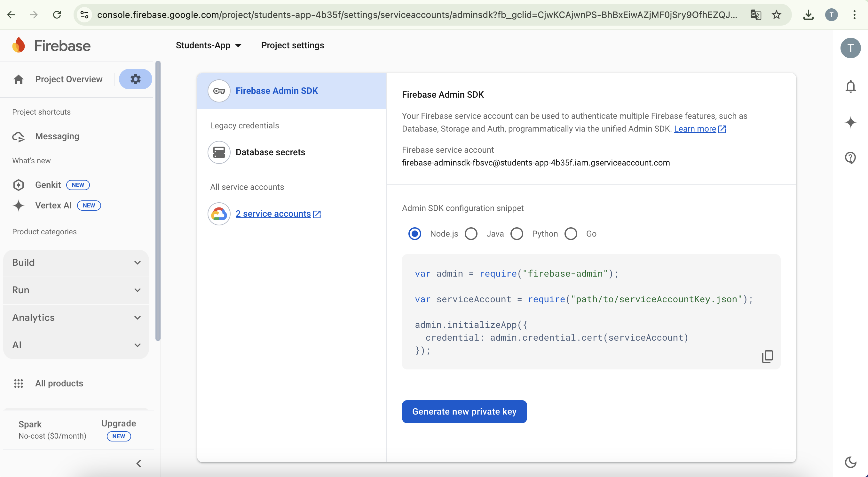Click the Messaging cloud icon

click(x=19, y=137)
